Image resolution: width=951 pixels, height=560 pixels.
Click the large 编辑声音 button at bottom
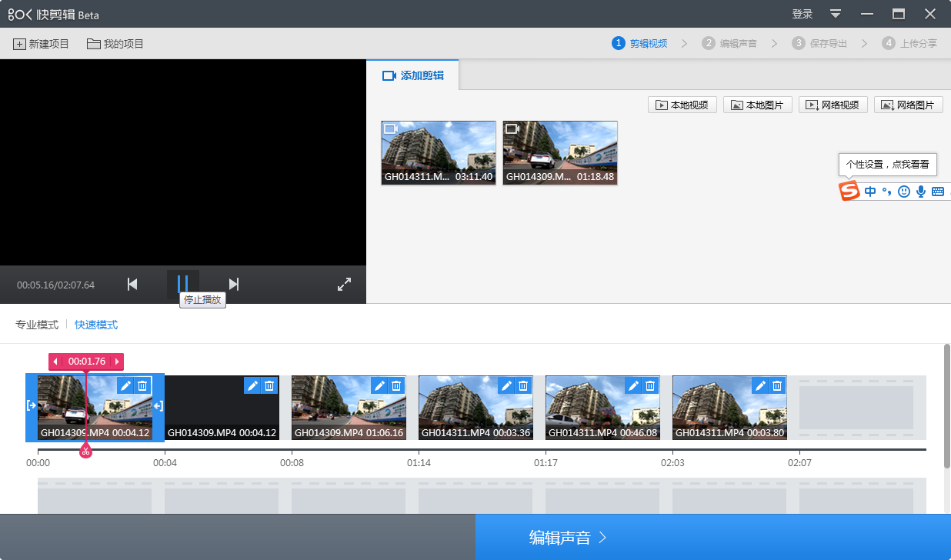[713, 537]
